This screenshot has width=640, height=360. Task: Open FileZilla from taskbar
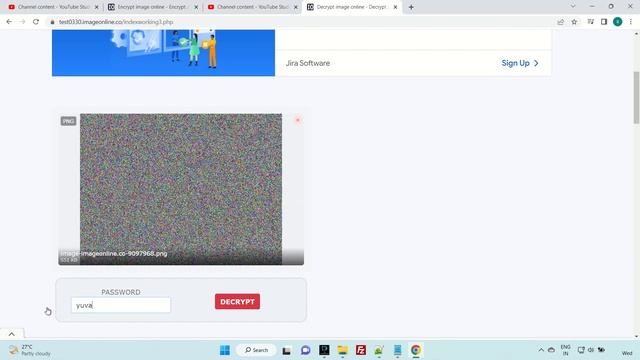tap(361, 350)
